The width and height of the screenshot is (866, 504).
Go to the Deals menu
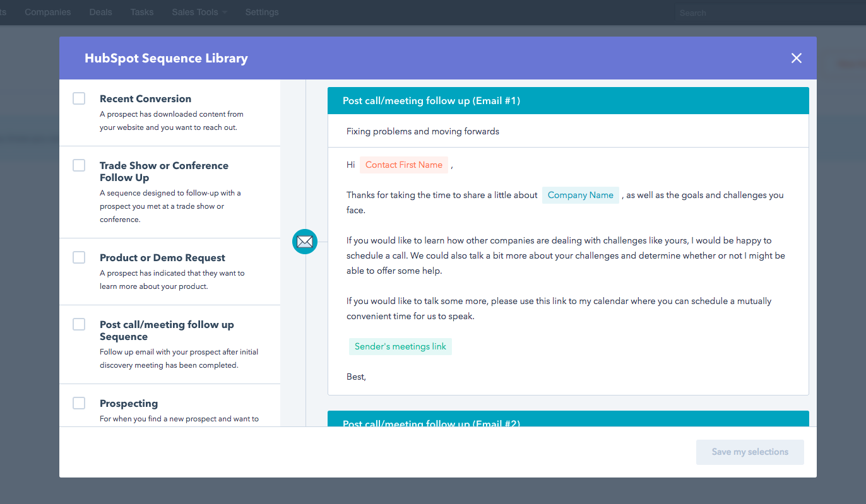point(100,12)
